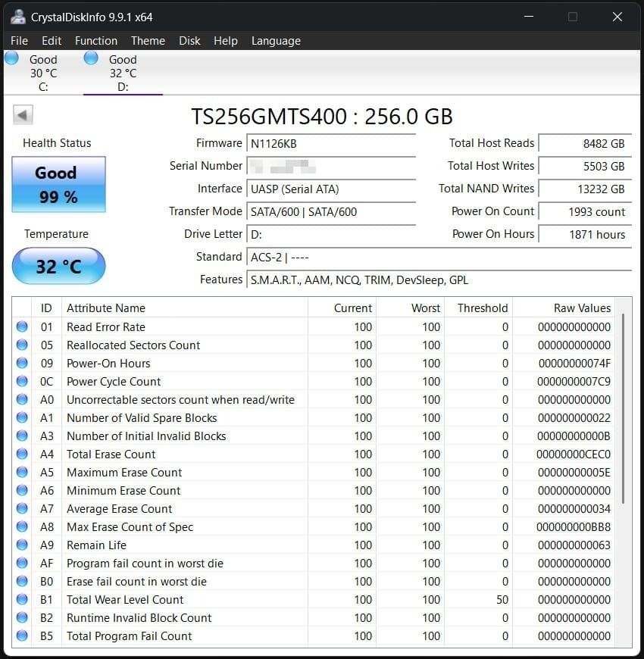Click the Transfer Mode SATA/600 field
644x659 pixels.
point(331,212)
